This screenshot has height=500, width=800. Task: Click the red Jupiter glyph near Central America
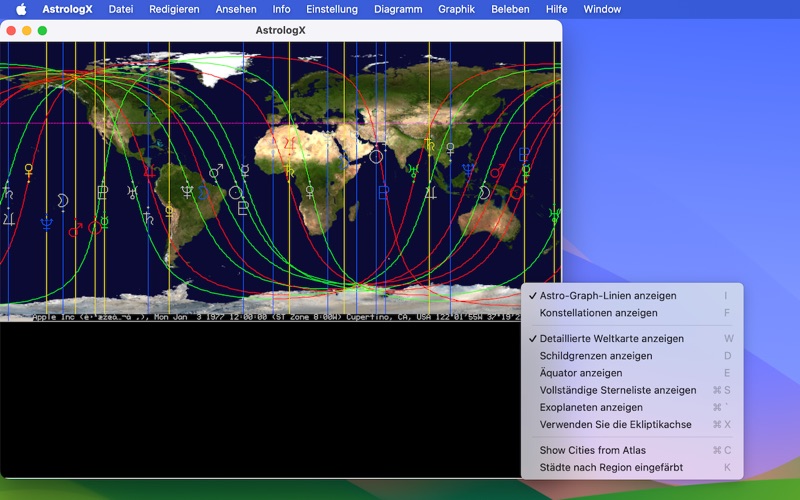[x=149, y=171]
